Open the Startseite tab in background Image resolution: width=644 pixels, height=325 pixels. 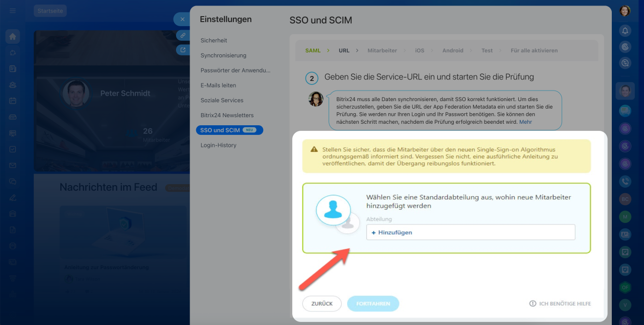tap(50, 11)
